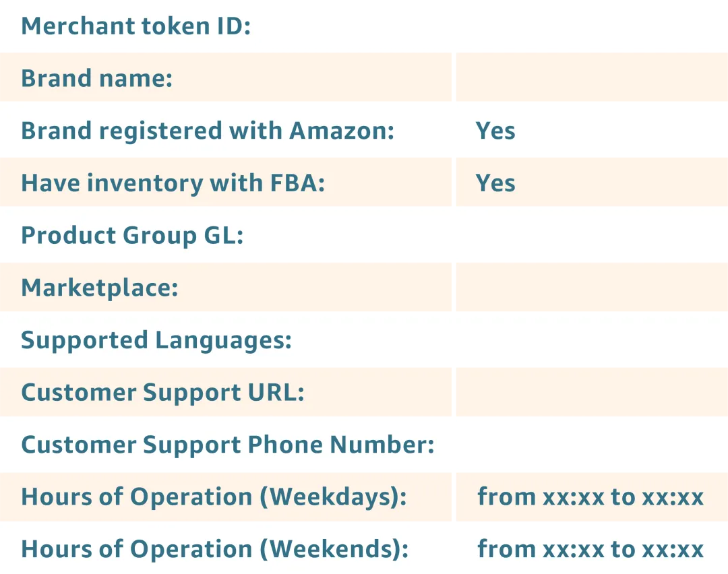Click the empty Customer Support URL value cell
This screenshot has height=574, width=728.
pyautogui.click(x=591, y=392)
